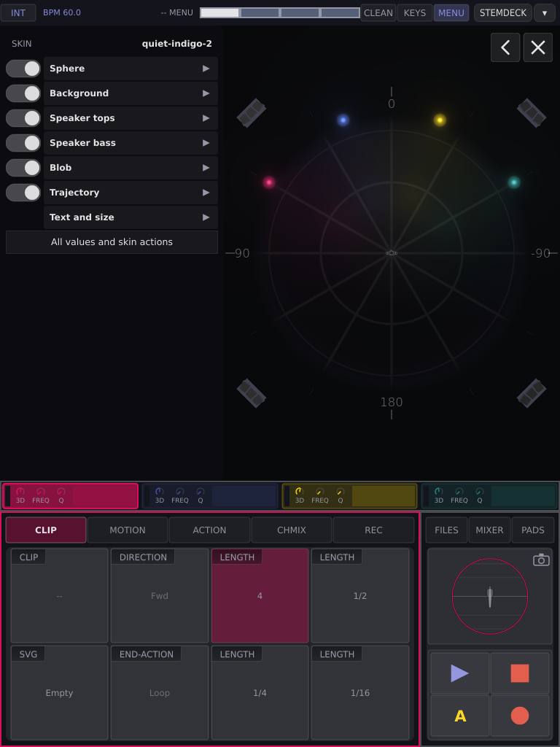Viewport: 560px width, 747px height.
Task: Select the pink sound source dot
Action: coord(269,182)
